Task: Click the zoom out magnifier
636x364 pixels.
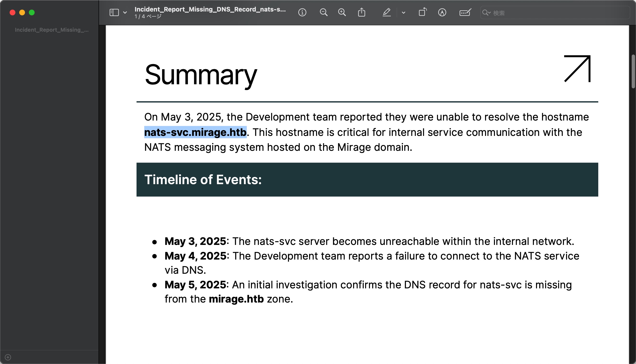Action: [323, 12]
